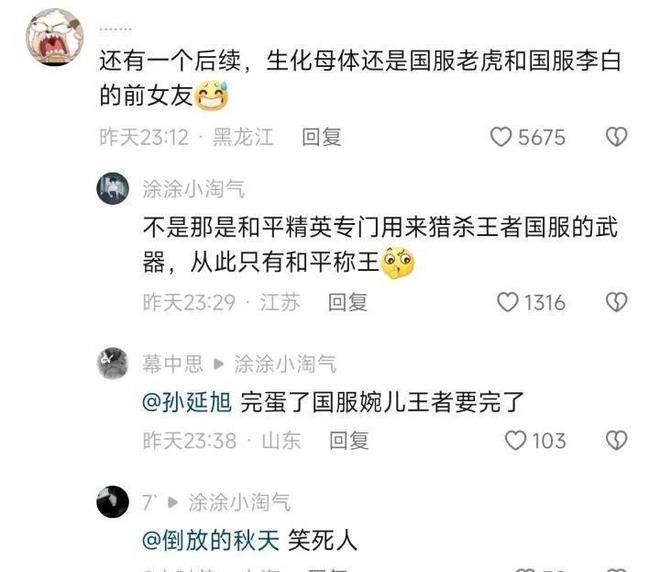Open username 涂涂小淘气 above the 江苏 comment

click(194, 189)
